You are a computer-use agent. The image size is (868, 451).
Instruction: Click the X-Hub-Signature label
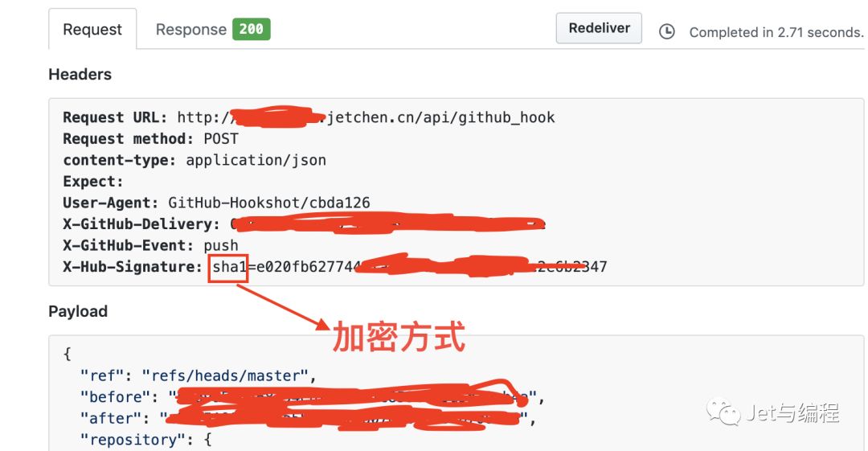133,267
